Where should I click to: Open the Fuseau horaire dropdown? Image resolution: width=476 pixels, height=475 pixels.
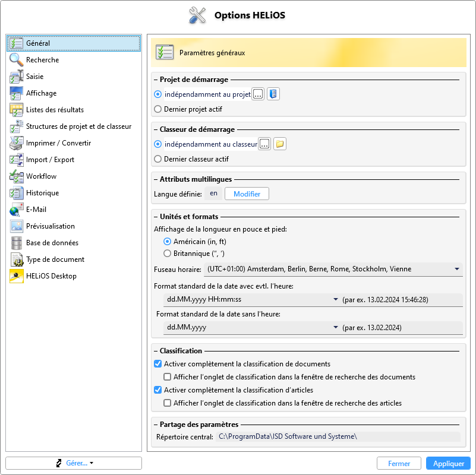pyautogui.click(x=333, y=269)
